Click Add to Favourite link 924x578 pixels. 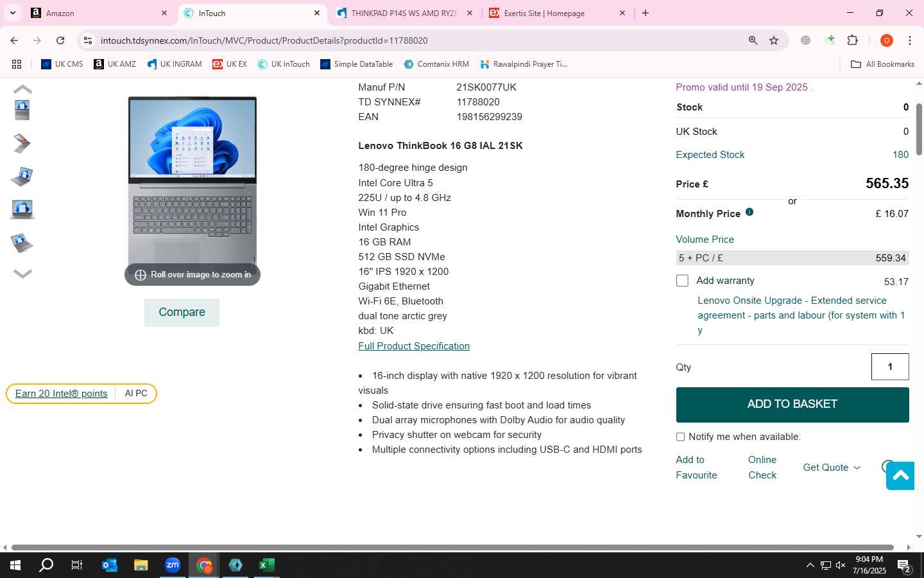696,468
